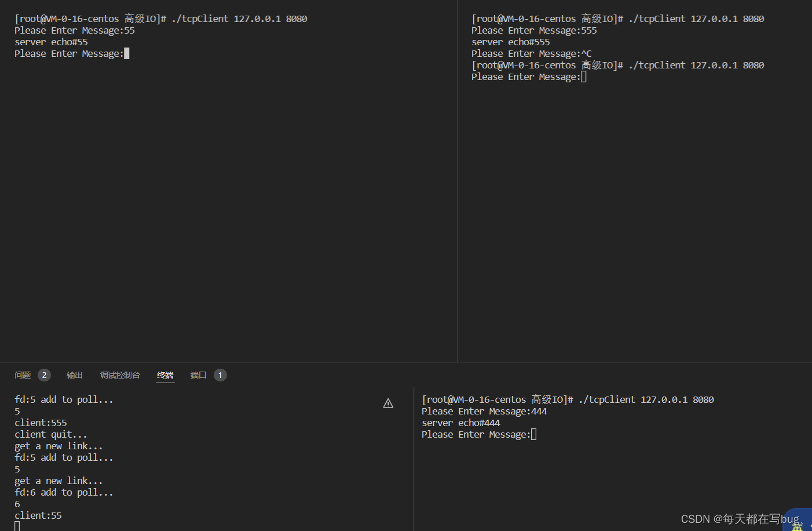Click 'Please Enter Message:^C' line

tap(532, 53)
